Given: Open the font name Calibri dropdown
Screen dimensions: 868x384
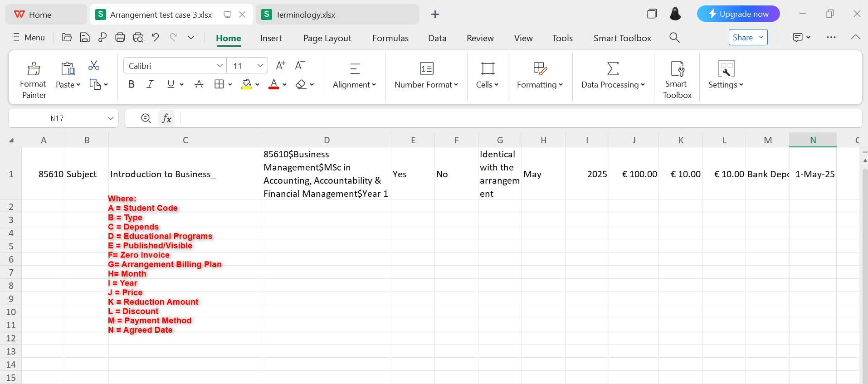Looking at the screenshot, I should coord(219,66).
